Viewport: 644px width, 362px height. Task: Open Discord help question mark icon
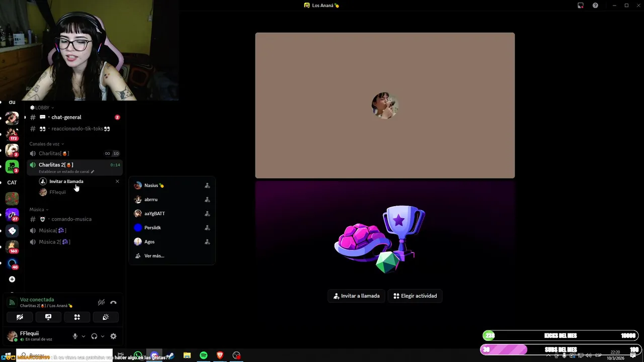pyautogui.click(x=595, y=6)
